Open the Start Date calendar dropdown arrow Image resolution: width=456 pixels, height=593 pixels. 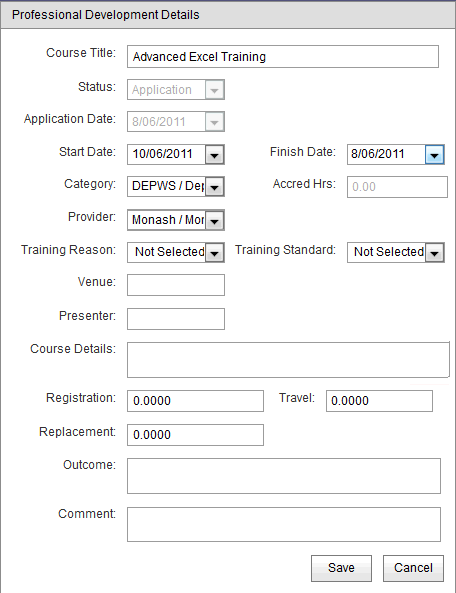tap(214, 155)
